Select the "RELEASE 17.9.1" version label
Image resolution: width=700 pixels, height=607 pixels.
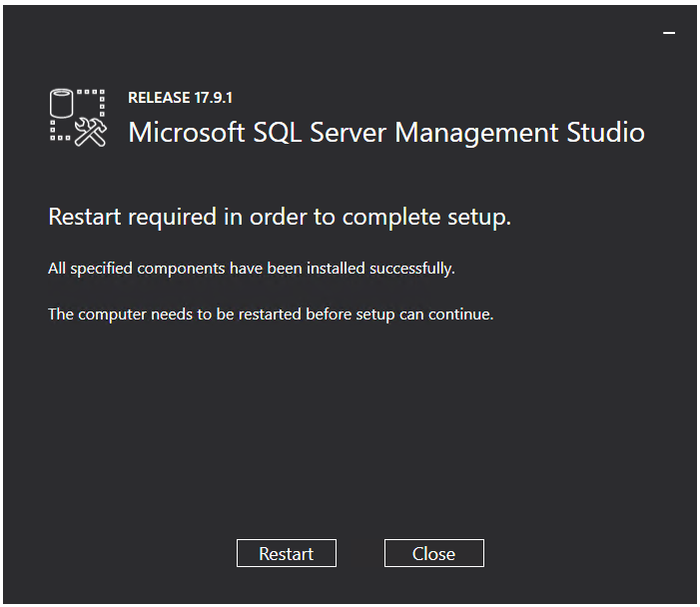[181, 98]
